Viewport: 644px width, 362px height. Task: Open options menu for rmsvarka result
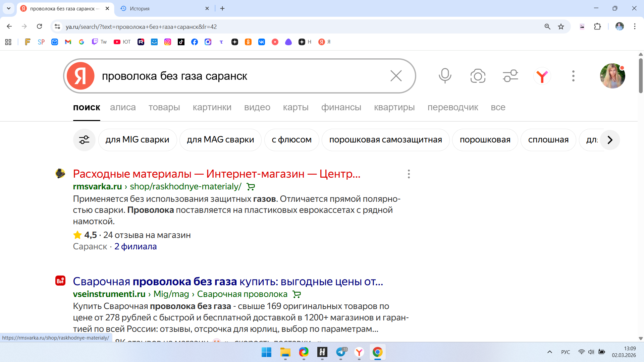click(x=409, y=174)
